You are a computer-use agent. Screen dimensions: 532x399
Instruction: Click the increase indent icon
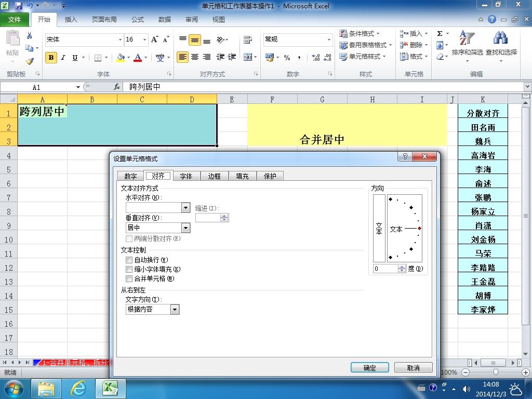pyautogui.click(x=232, y=57)
